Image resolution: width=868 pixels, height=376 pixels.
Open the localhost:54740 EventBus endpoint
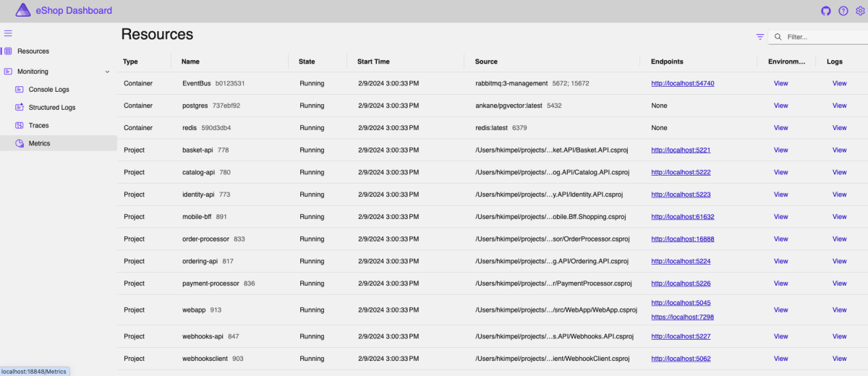pyautogui.click(x=682, y=84)
